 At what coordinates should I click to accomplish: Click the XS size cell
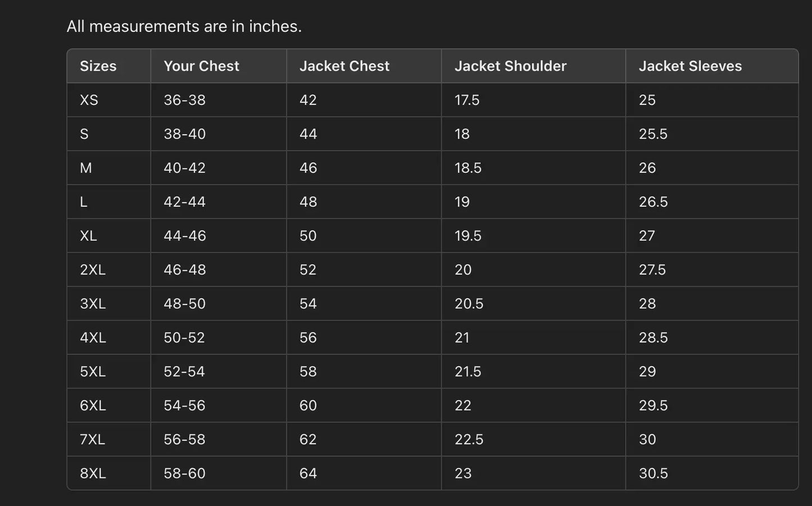pos(89,100)
